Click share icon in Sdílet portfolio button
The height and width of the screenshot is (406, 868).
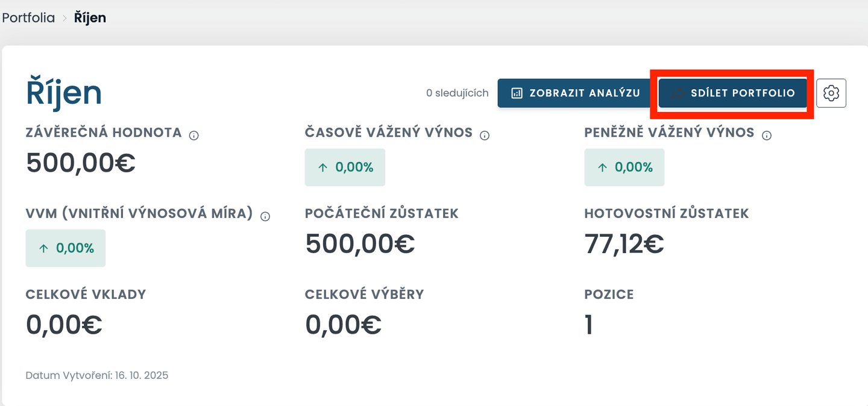pos(678,93)
